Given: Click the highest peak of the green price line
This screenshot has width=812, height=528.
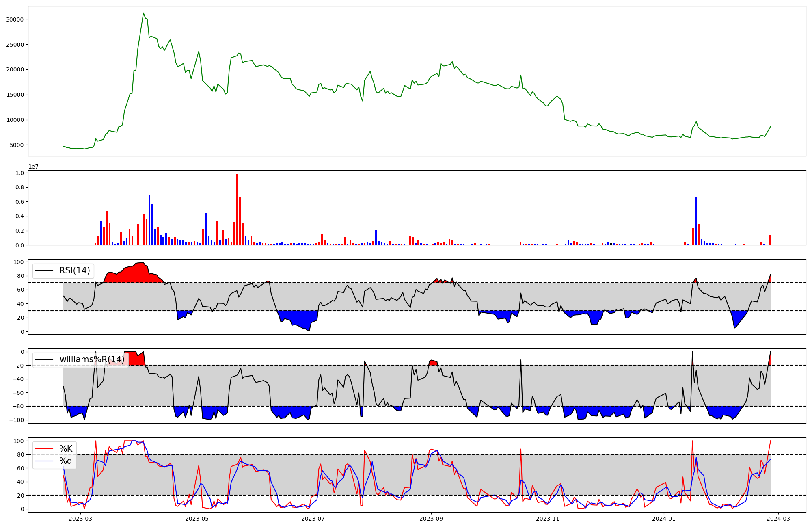Looking at the screenshot, I should tap(143, 13).
